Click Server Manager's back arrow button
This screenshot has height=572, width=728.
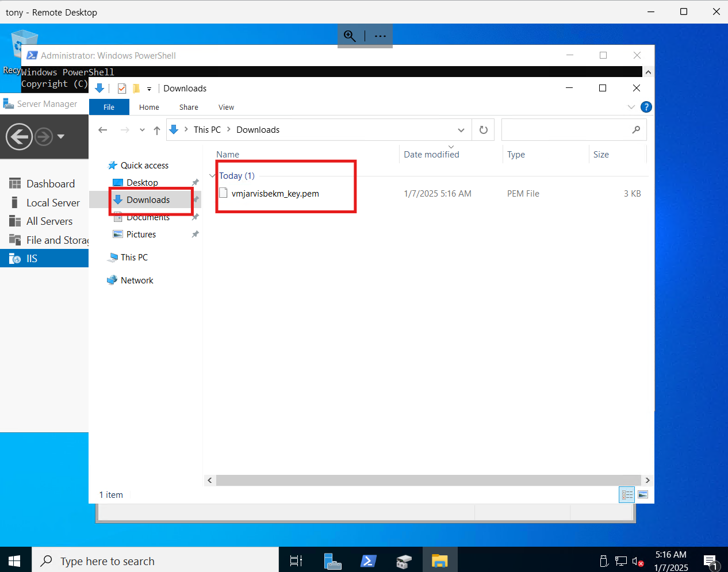point(19,137)
